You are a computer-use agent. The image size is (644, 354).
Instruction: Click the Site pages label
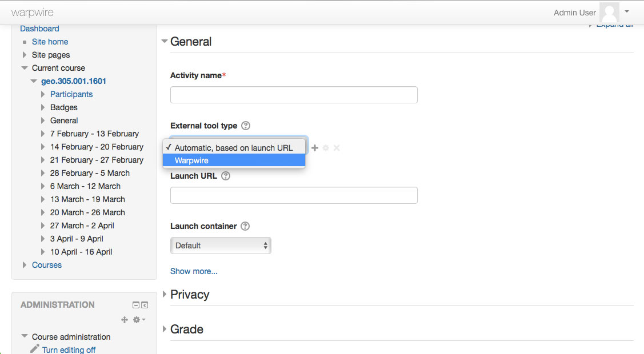pos(51,55)
